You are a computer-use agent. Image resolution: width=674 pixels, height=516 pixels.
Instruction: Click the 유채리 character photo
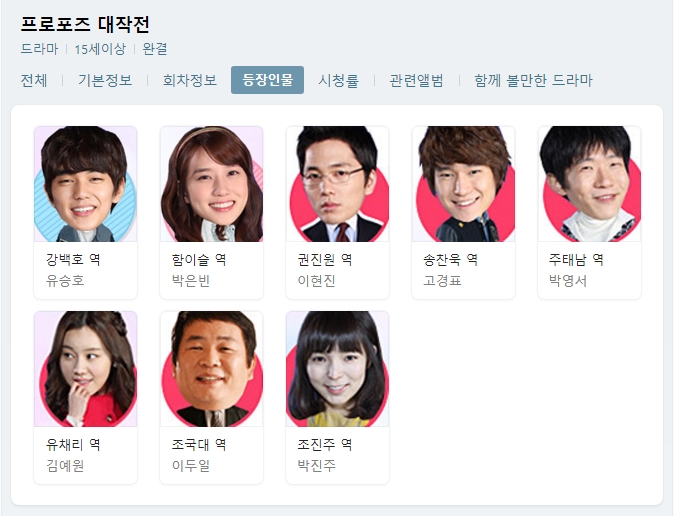coord(86,369)
